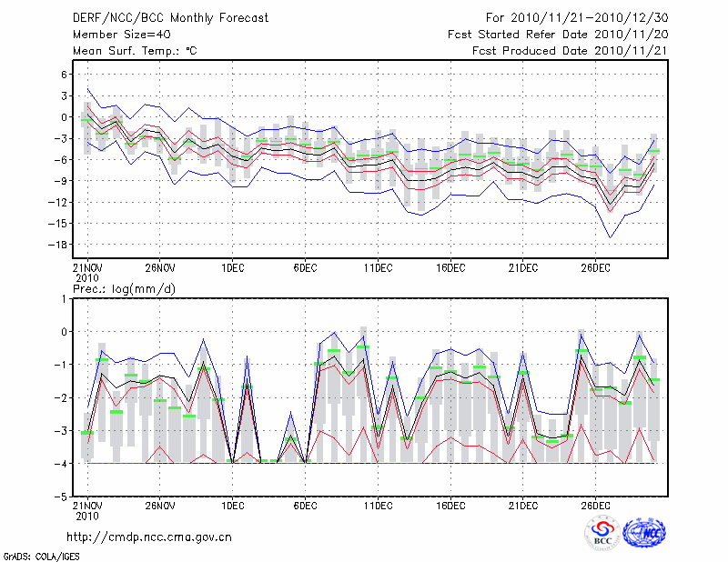Open the cmdp.ncc.cma.gov.cn URL
This screenshot has height=562, width=728.
pyautogui.click(x=149, y=537)
